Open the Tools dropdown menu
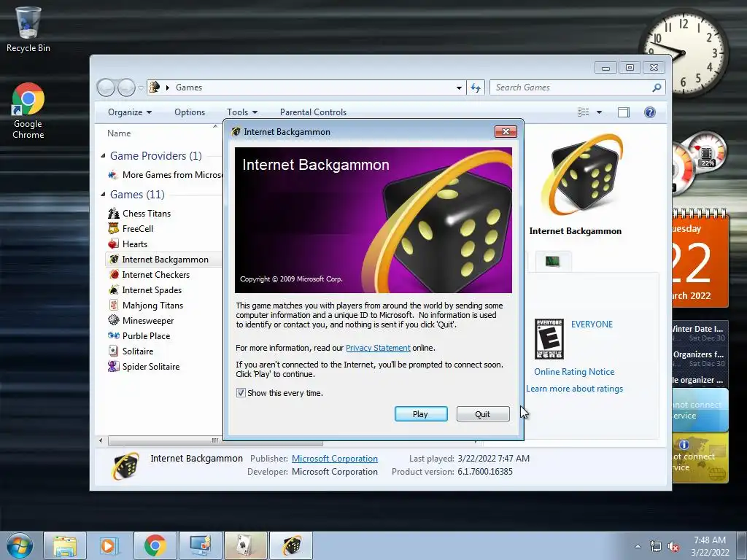The width and height of the screenshot is (747, 560). coord(242,112)
